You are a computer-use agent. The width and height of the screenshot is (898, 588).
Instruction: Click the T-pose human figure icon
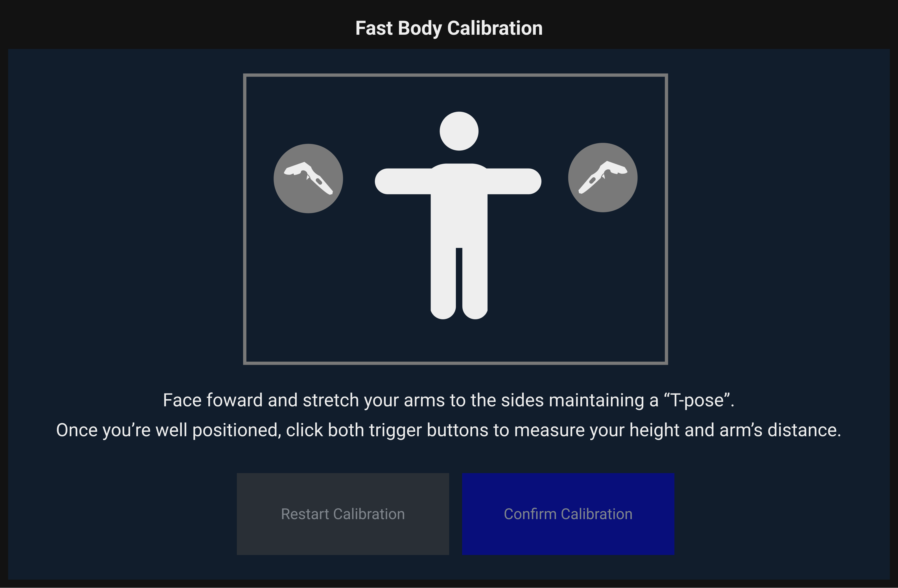(458, 215)
